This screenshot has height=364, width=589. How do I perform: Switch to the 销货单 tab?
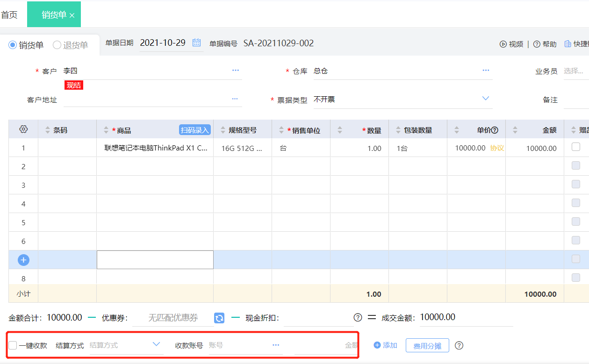tap(54, 15)
